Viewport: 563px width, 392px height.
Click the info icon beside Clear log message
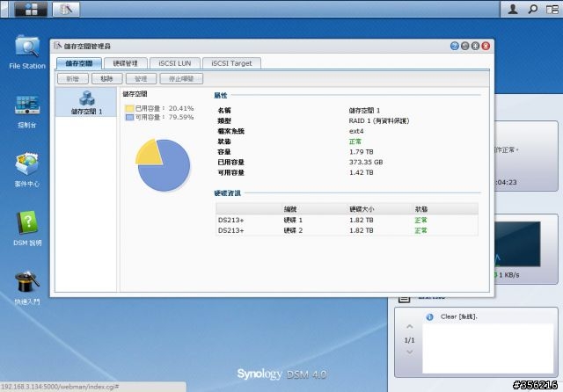click(x=429, y=317)
